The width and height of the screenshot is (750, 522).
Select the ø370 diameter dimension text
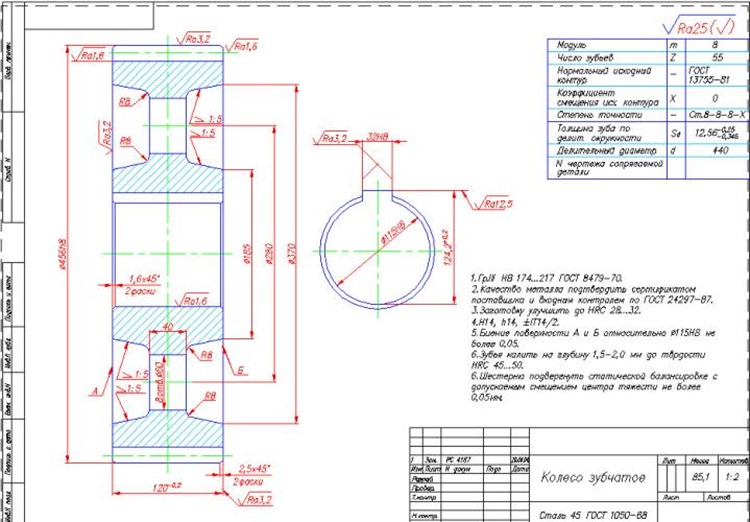click(293, 254)
